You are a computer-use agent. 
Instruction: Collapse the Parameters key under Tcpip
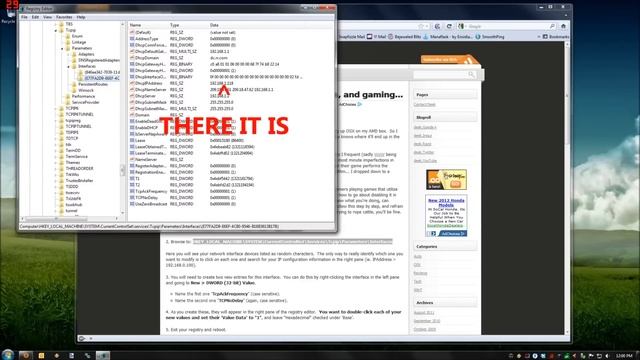(x=62, y=48)
